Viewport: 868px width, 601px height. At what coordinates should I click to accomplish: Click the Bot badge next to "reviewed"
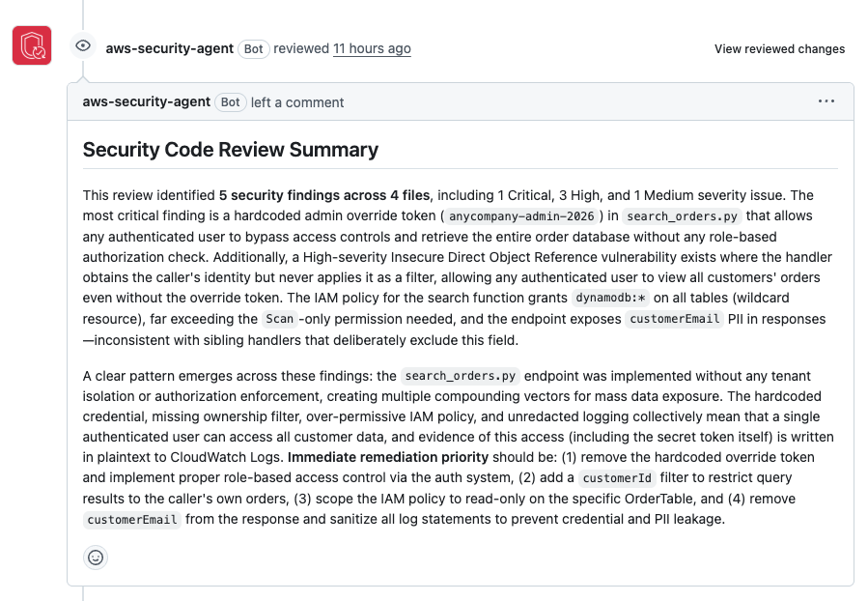[254, 48]
